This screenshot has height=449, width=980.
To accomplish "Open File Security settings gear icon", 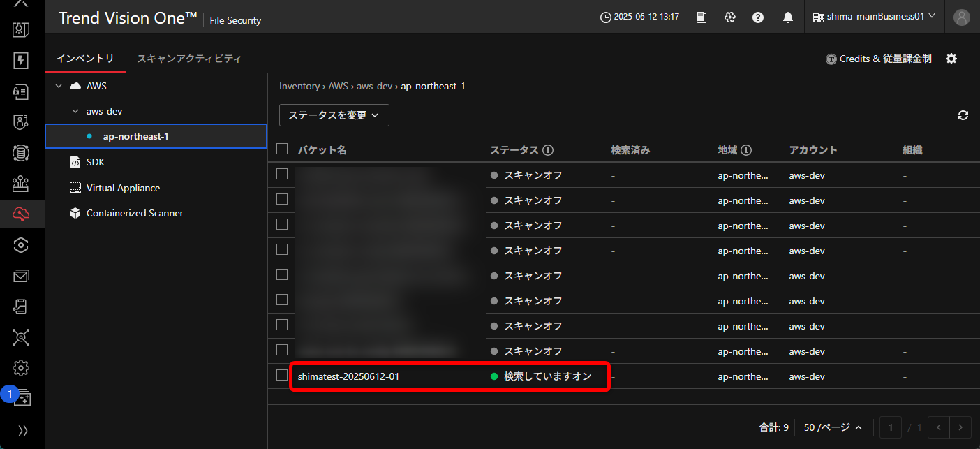I will [x=951, y=59].
